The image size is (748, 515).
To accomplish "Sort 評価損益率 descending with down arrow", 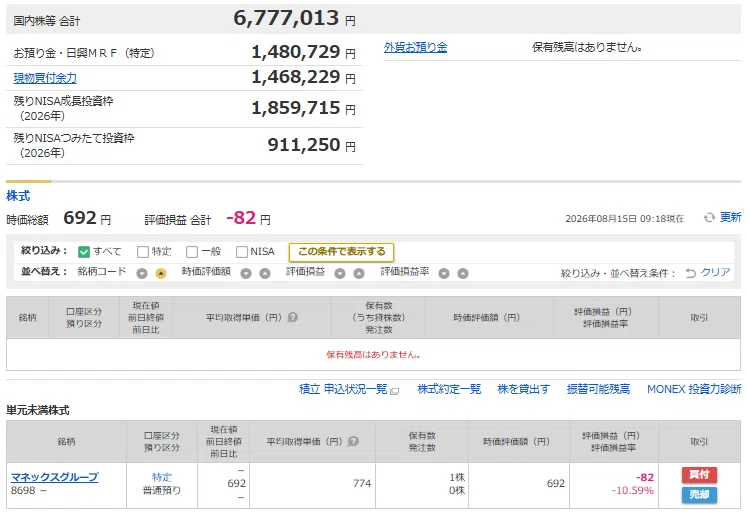I will (444, 273).
